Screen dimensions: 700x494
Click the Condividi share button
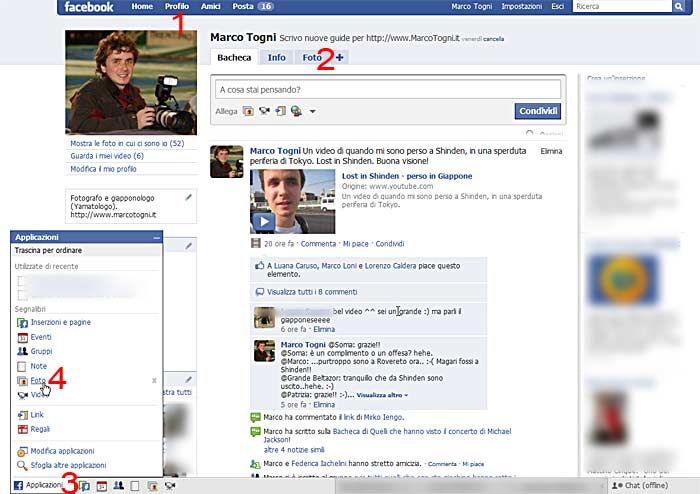click(538, 111)
